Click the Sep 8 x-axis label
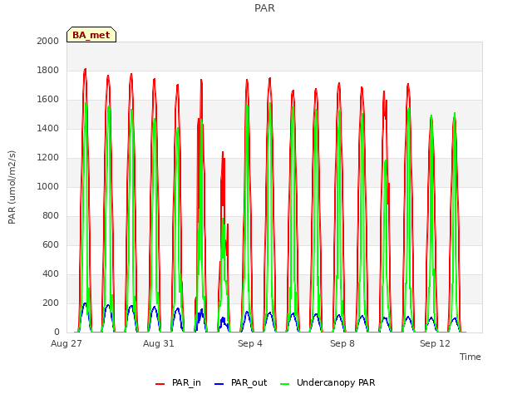The image size is (532, 399). point(342,343)
